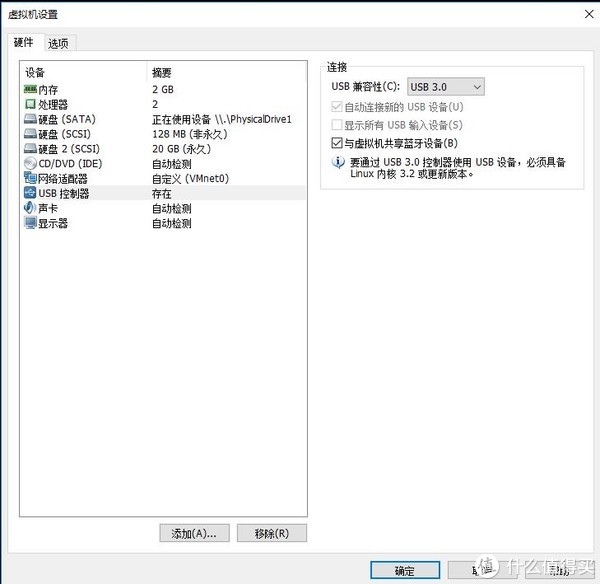Click the 硬盘 2 (SCSI) disk icon

coord(30,148)
